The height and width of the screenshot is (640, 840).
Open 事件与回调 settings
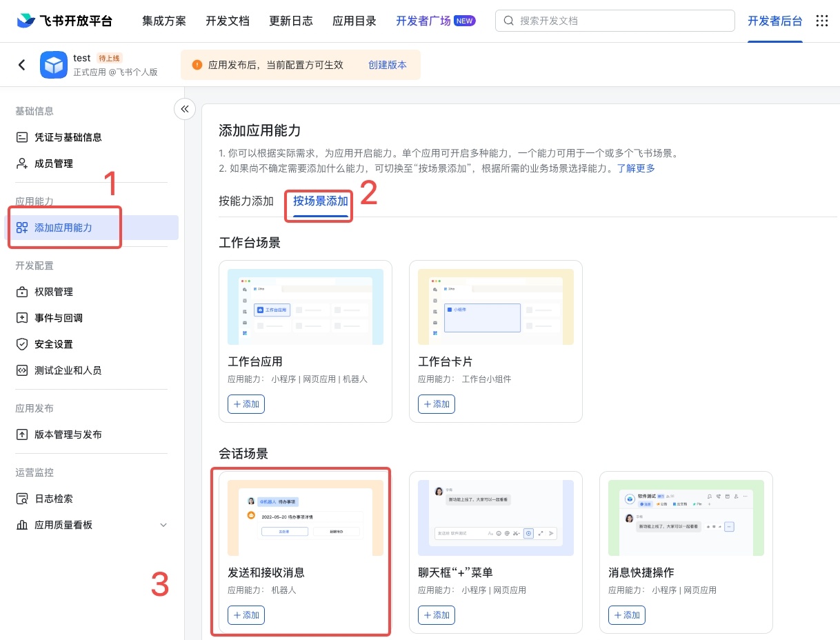(x=58, y=318)
